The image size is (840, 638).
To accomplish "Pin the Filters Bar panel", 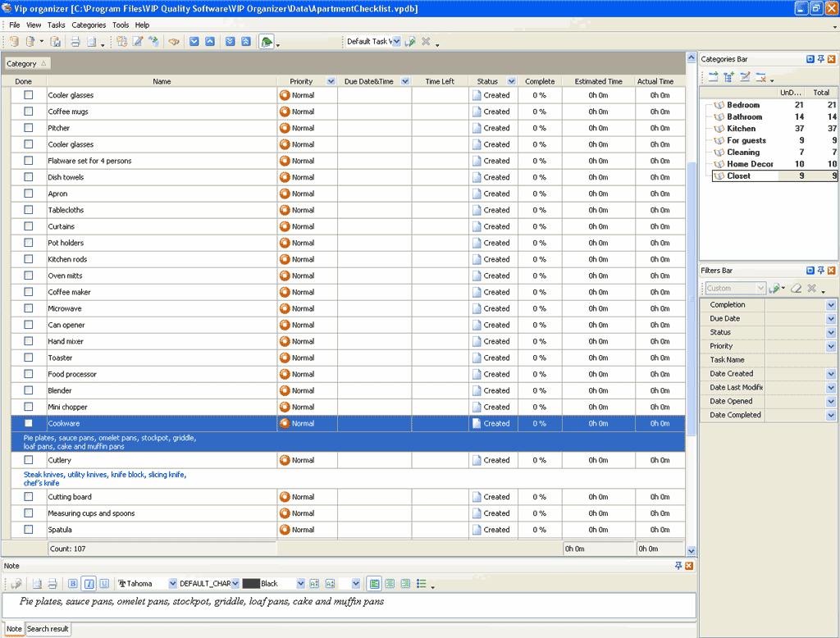I will pos(820,271).
